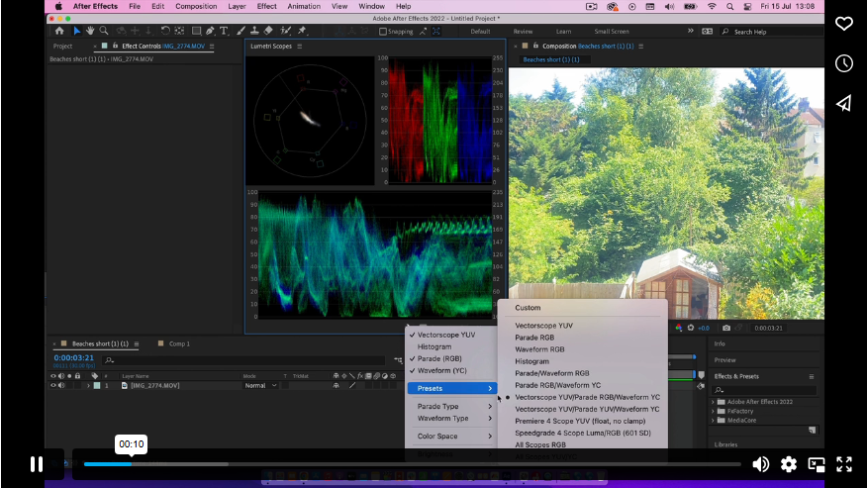Select the active Vectorscope YUV/Parade RGB/Waveform YC preset
This screenshot has height=488, width=868.
[587, 397]
